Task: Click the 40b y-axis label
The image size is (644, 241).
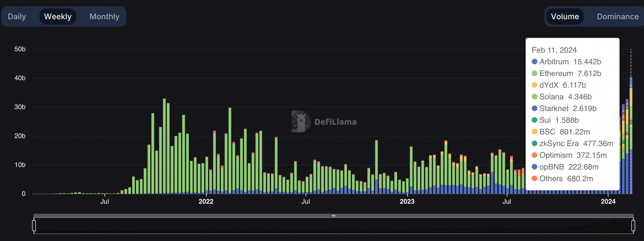Action: (20, 78)
